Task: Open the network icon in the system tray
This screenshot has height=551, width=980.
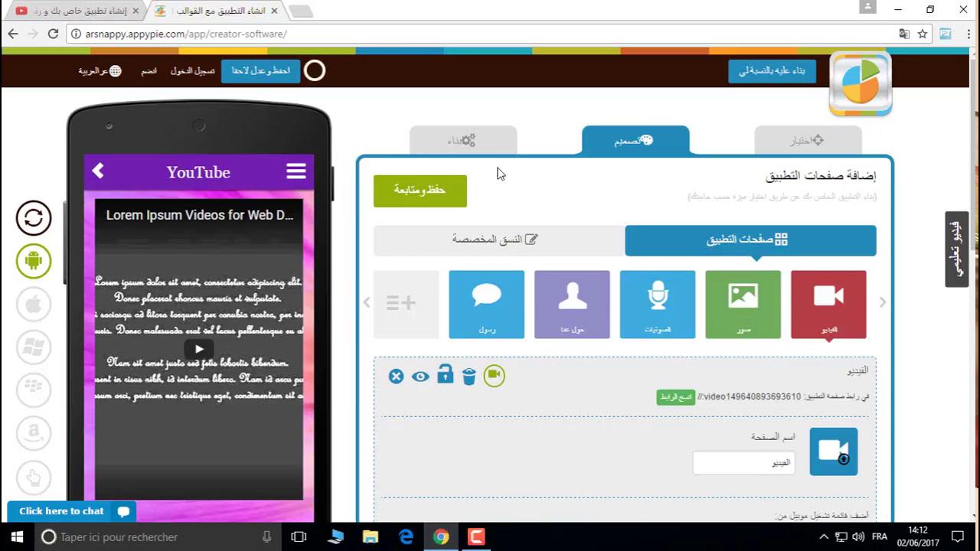Action: point(840,536)
